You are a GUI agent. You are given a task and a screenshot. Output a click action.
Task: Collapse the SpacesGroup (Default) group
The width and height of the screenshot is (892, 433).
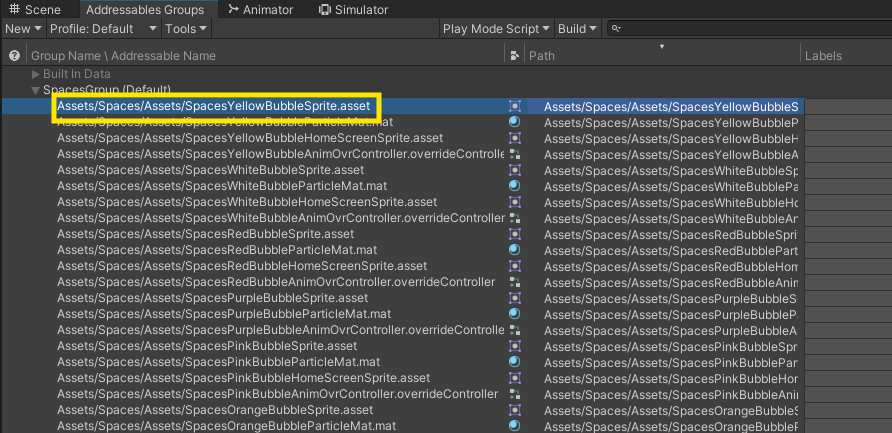(36, 90)
